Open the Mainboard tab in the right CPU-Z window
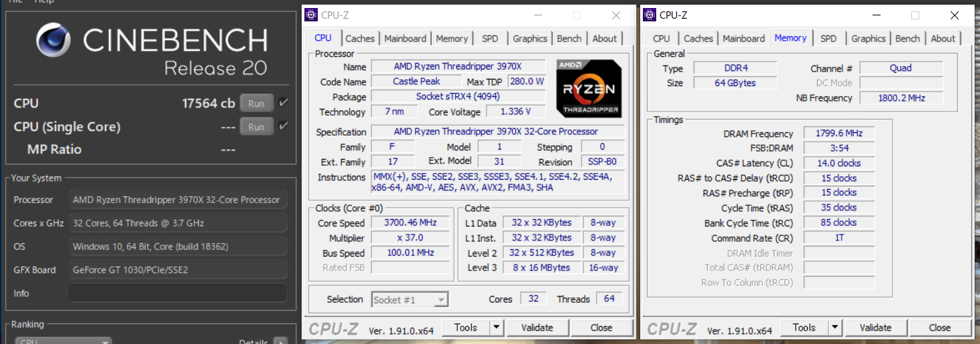The image size is (980, 344). (x=744, y=39)
